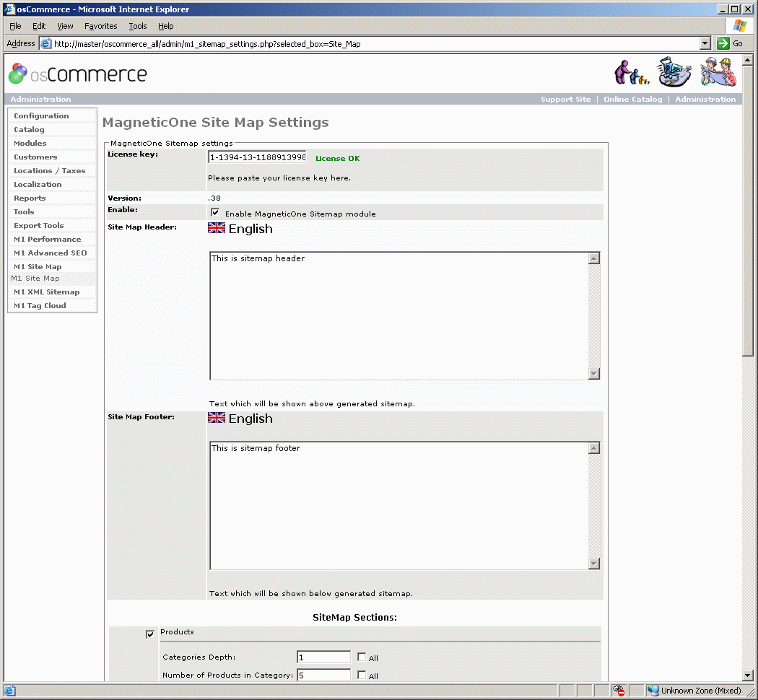Click the Administration link in the top-right header
This screenshot has height=700, width=758.
tap(705, 99)
